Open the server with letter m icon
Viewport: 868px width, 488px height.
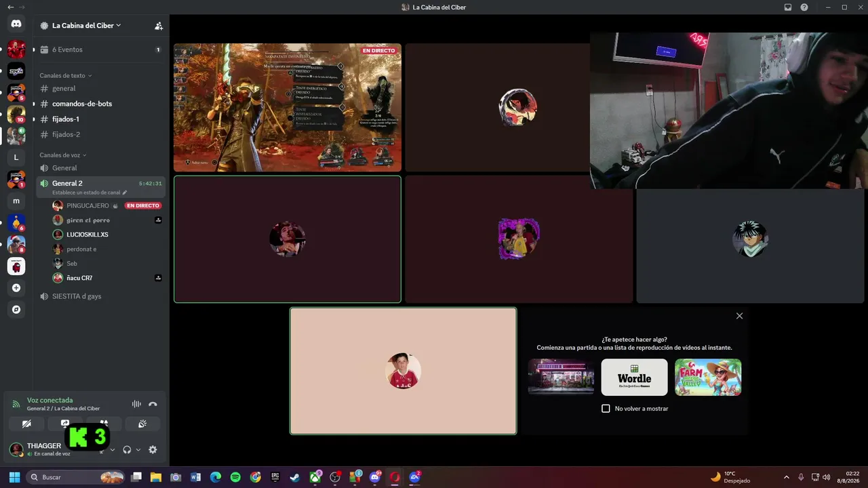click(16, 201)
